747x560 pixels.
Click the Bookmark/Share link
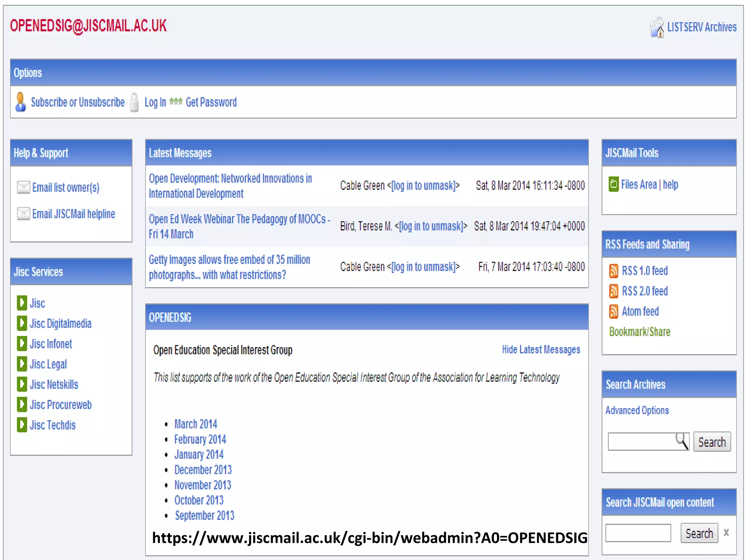click(640, 332)
